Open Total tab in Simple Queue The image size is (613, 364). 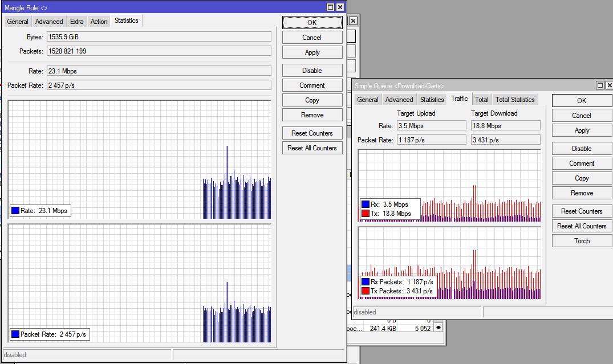pos(482,100)
